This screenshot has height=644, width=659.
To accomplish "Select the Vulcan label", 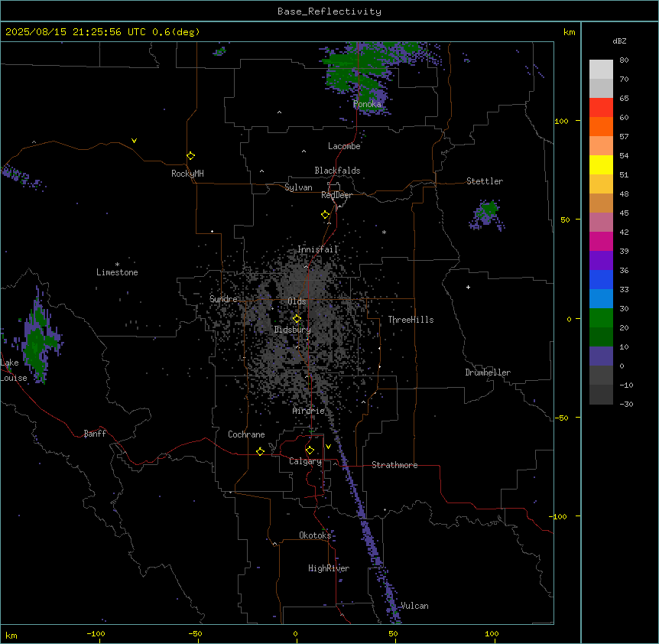I will 414,606.
